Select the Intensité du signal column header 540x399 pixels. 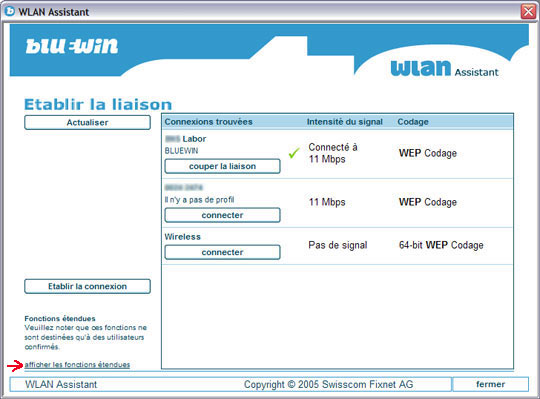(345, 122)
